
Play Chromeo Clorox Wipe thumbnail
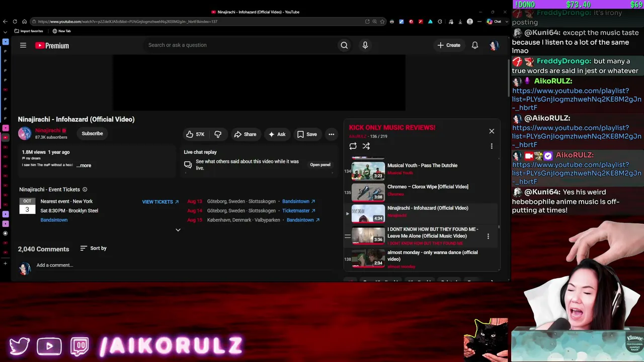368,192
